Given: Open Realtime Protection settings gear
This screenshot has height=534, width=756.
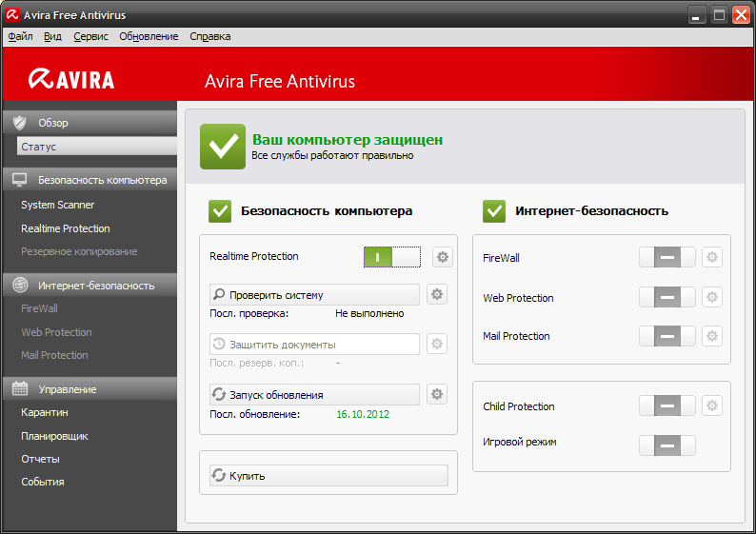Looking at the screenshot, I should [x=442, y=257].
